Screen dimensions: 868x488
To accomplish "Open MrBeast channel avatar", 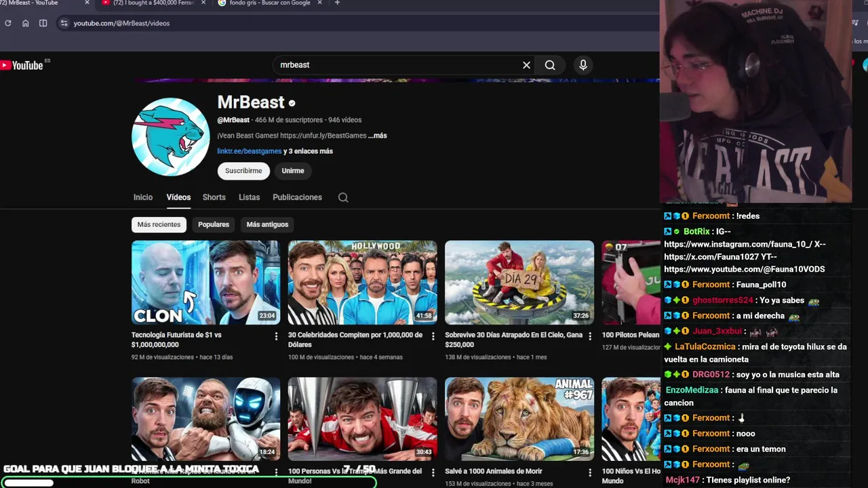I will tap(170, 137).
